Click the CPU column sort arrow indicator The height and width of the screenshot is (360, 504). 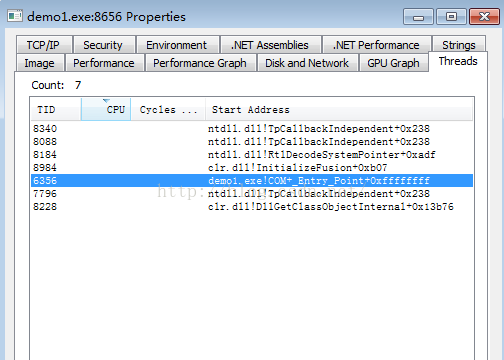coord(106,101)
